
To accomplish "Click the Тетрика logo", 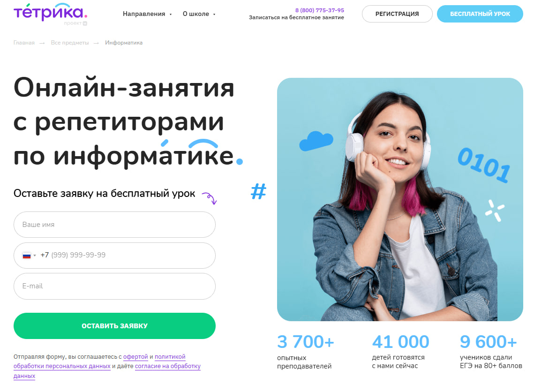I will (x=51, y=12).
